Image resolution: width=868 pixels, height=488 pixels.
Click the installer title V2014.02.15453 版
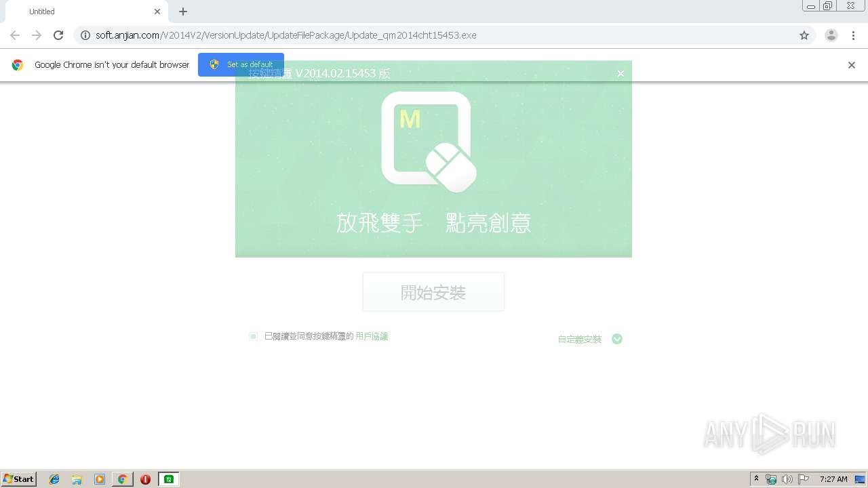click(x=319, y=73)
